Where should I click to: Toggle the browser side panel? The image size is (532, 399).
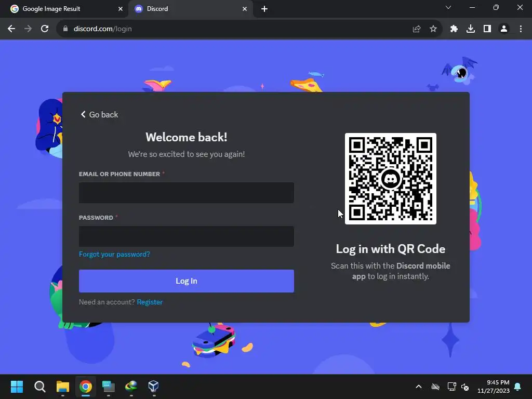(x=487, y=29)
